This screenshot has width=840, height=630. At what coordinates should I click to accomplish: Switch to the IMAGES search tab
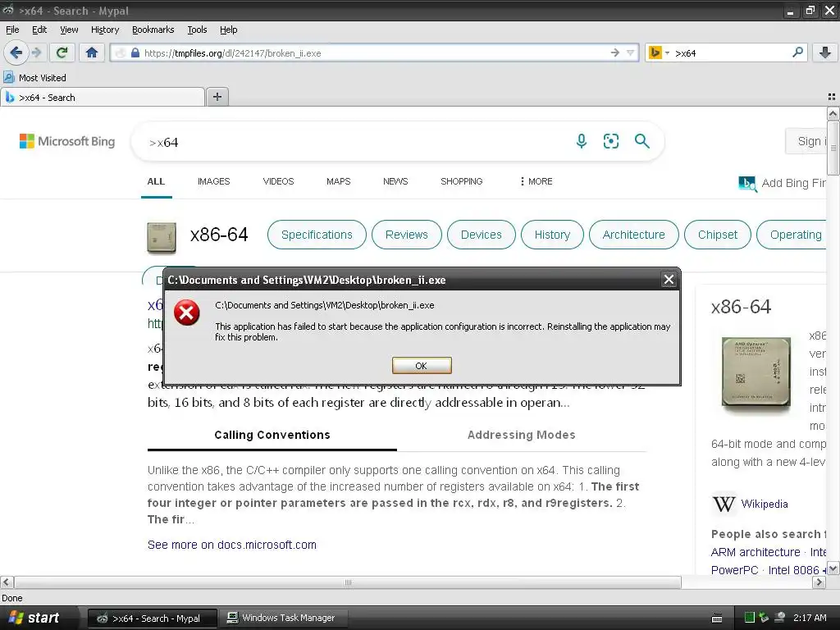214,181
